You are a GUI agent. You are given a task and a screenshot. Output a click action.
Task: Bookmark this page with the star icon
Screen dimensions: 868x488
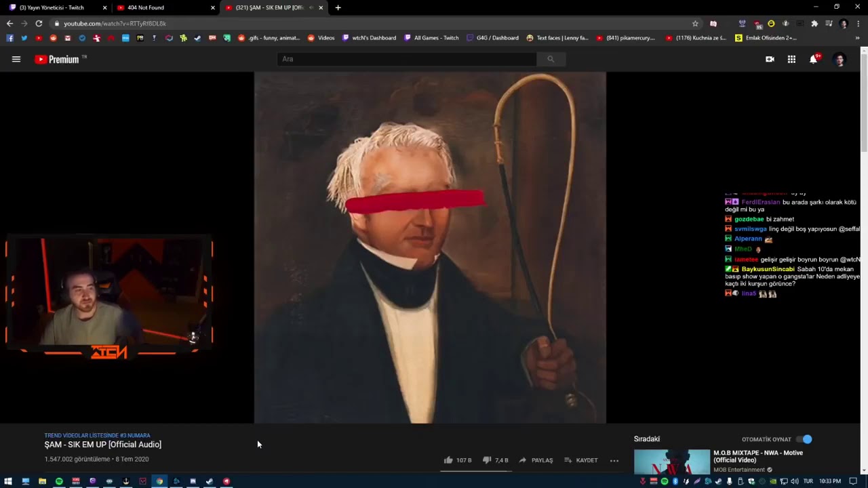tap(695, 24)
